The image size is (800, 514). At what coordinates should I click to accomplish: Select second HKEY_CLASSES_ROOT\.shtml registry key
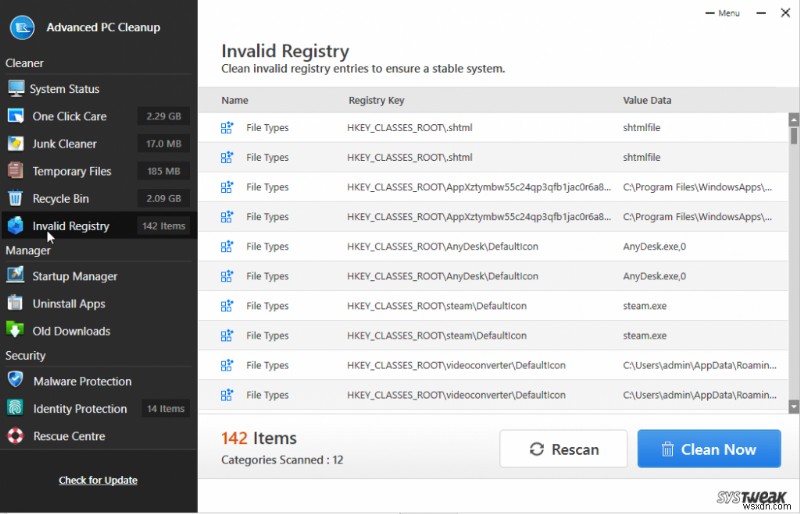pyautogui.click(x=410, y=158)
